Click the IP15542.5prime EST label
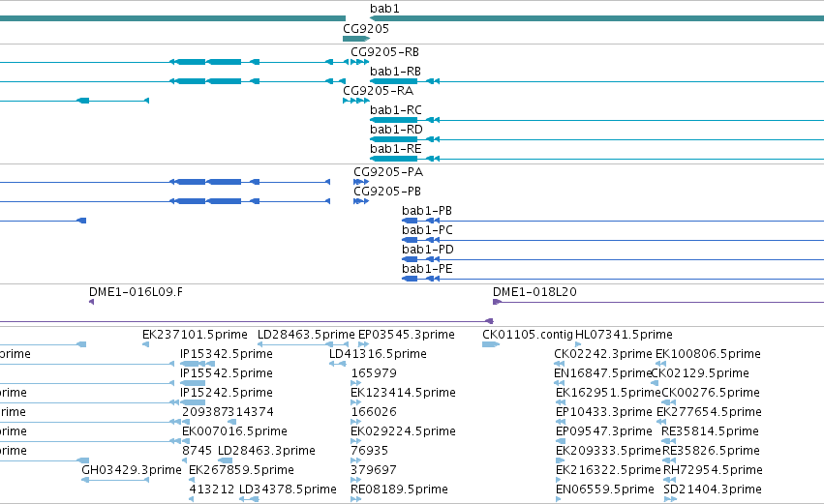 tap(226, 373)
